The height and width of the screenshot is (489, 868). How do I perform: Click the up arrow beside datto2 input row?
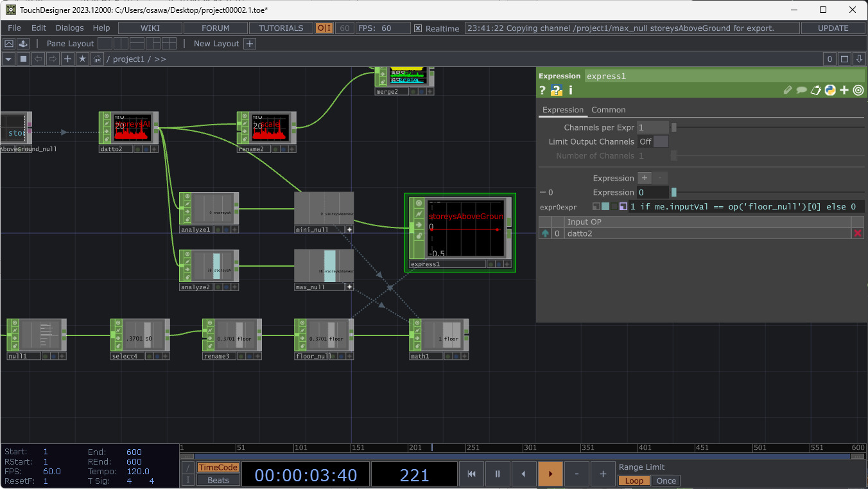(546, 233)
